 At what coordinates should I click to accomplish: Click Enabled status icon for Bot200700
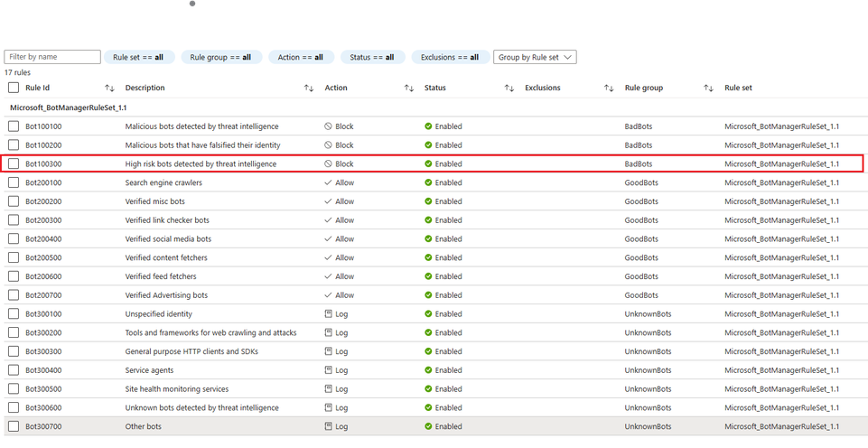point(428,295)
